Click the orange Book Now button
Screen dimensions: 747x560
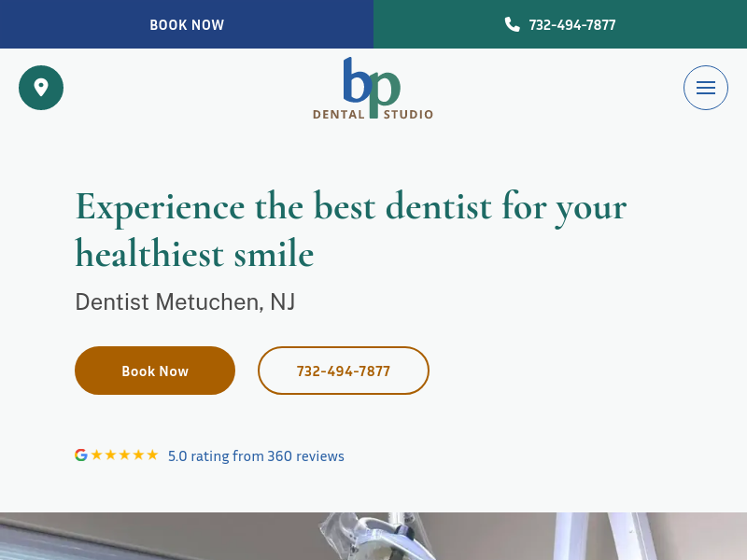pos(155,371)
